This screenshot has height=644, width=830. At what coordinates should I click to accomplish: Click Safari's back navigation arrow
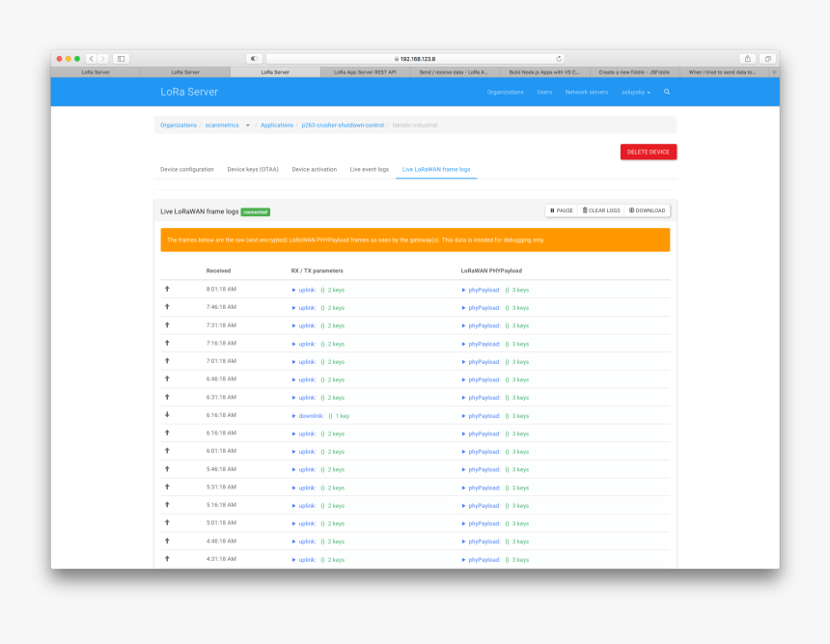point(91,59)
